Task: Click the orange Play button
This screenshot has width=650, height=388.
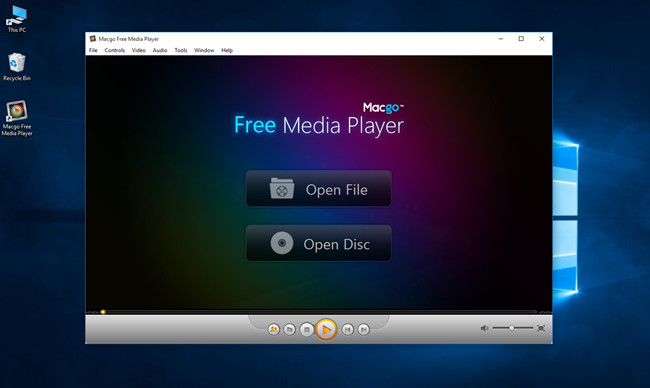Action: point(326,330)
